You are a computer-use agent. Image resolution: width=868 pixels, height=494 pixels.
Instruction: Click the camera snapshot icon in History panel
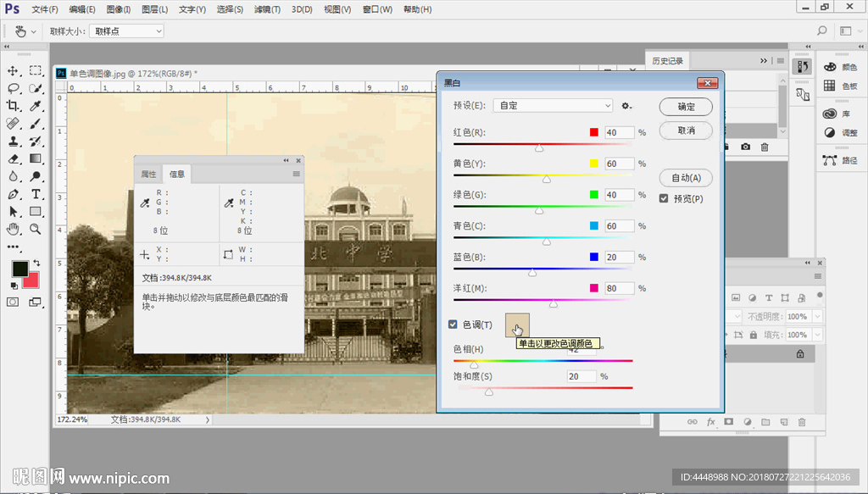pos(745,147)
